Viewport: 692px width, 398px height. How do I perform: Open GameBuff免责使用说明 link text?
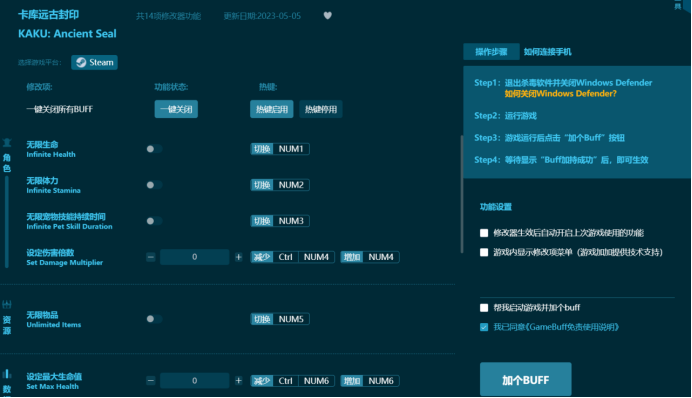tap(572, 327)
